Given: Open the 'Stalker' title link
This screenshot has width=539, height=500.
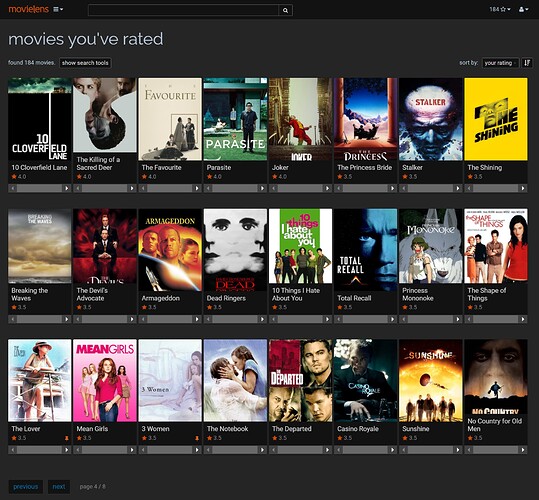Looking at the screenshot, I should point(412,168).
